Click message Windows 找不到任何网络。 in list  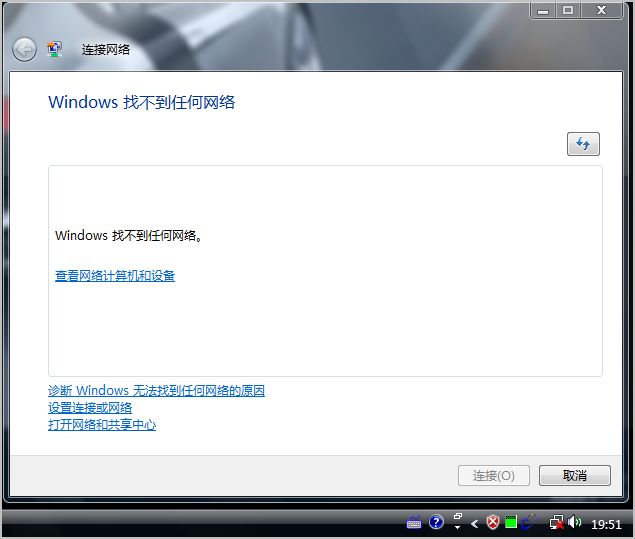[x=129, y=235]
